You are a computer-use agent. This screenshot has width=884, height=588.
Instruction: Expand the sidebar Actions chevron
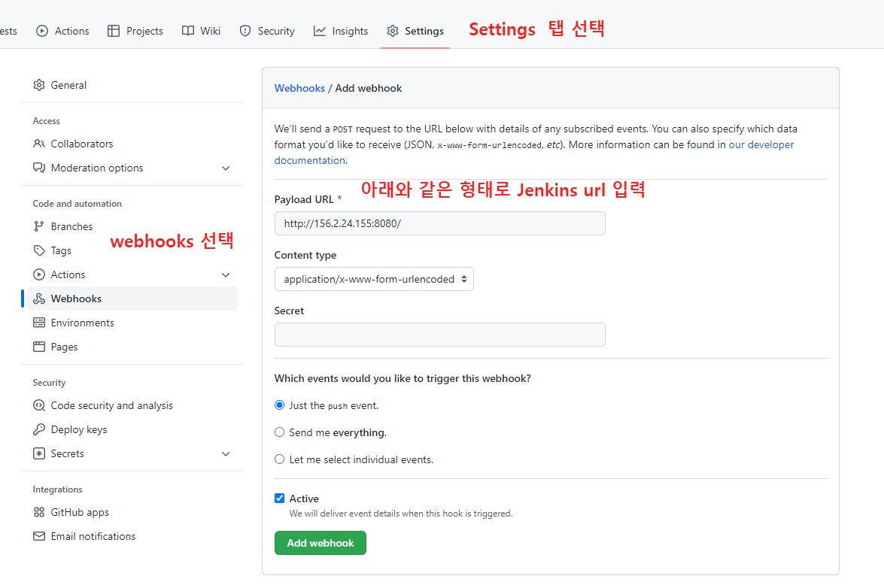point(226,275)
